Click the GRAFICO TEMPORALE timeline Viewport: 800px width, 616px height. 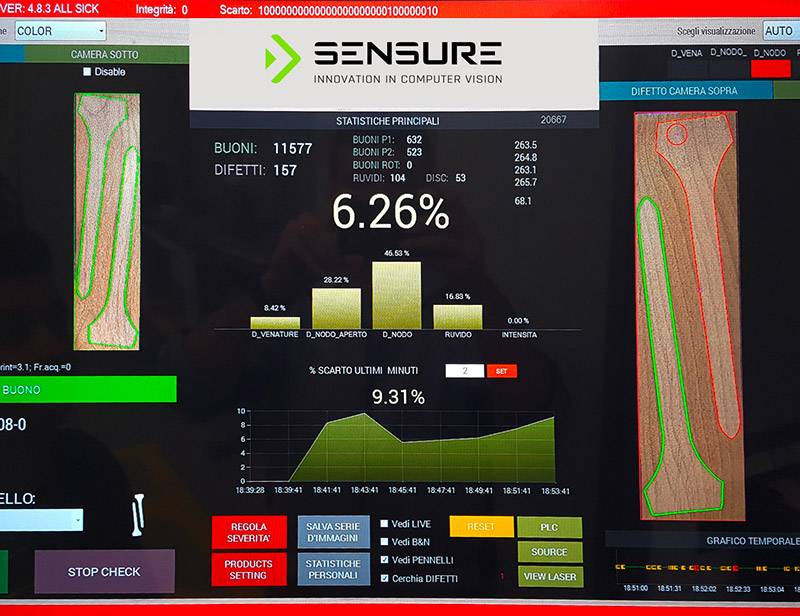[708, 568]
